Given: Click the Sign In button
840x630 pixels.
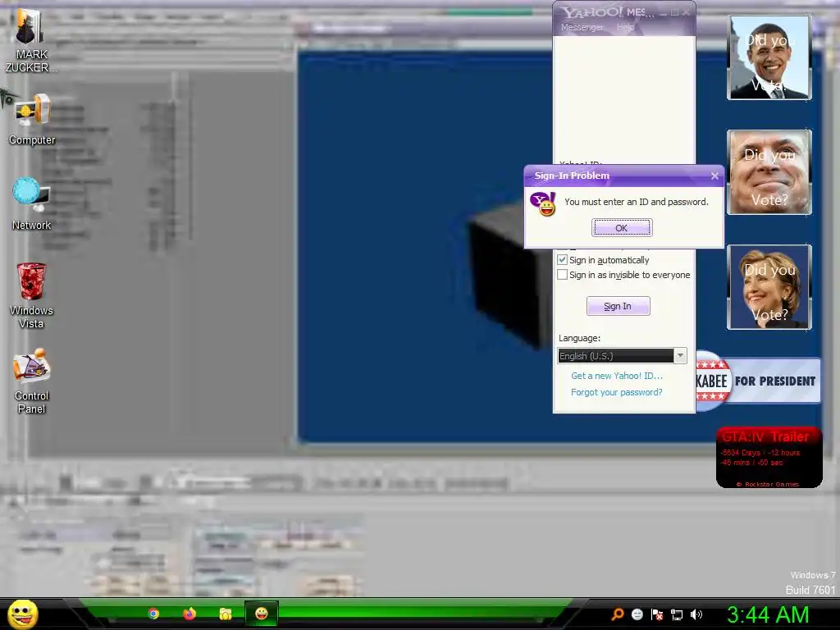Looking at the screenshot, I should click(x=619, y=306).
